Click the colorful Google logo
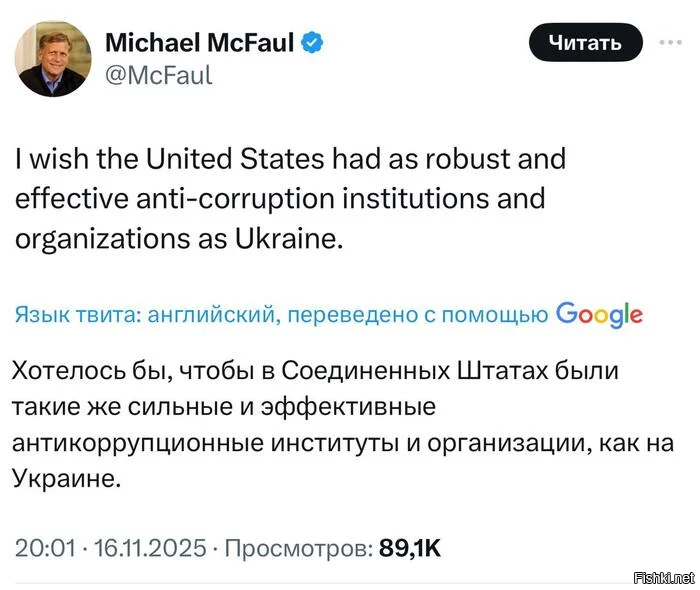 click(x=598, y=314)
